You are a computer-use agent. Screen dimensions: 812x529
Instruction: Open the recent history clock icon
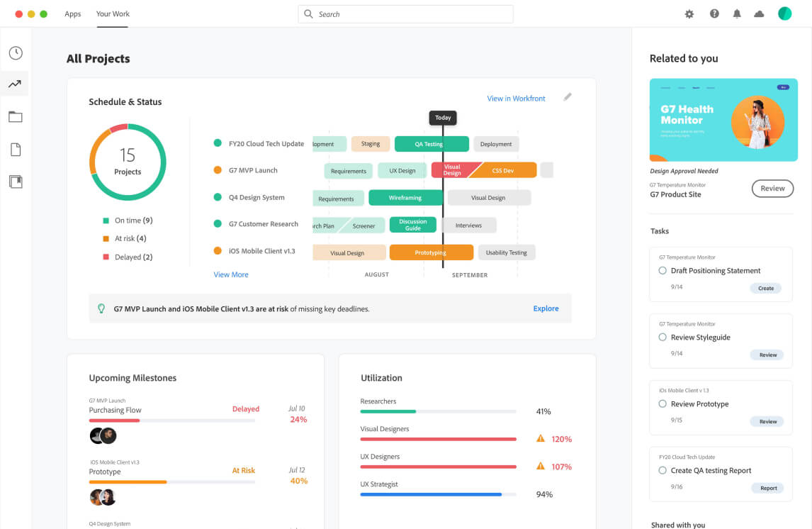coord(16,53)
